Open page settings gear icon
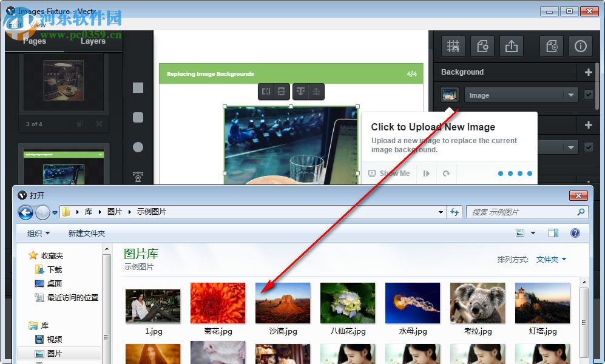The image size is (605, 364). click(x=482, y=46)
